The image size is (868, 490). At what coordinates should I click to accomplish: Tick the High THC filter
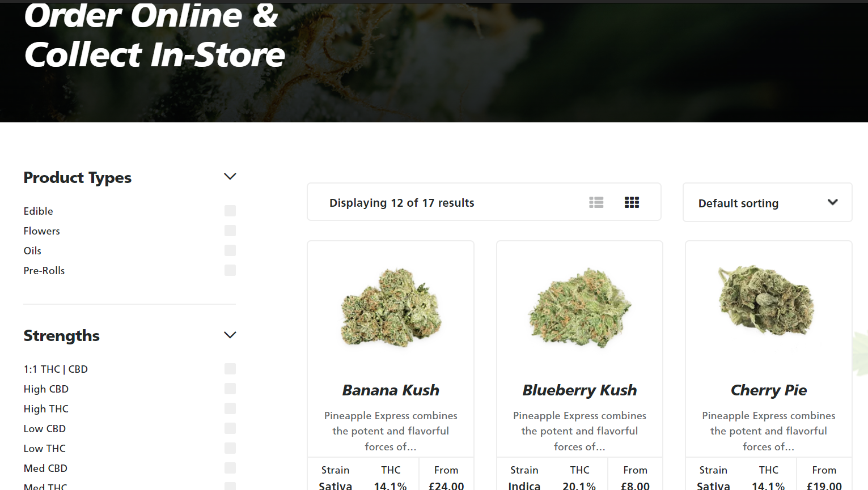[x=230, y=408]
